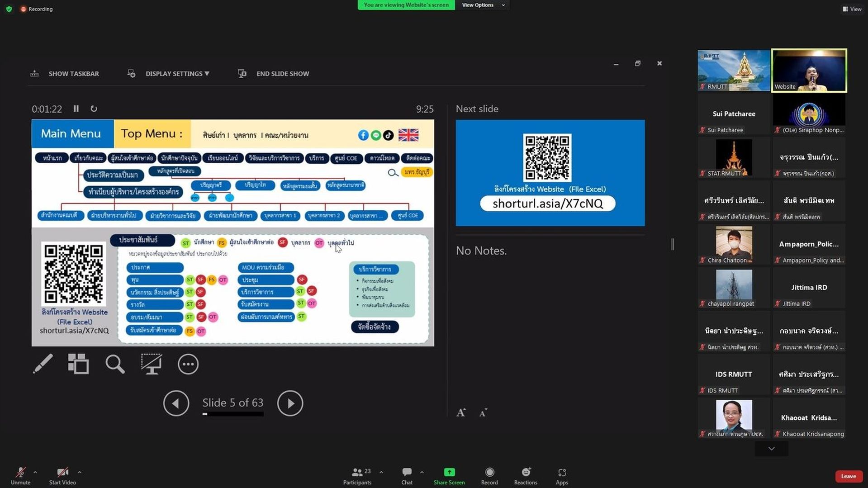Click End Slide Show

click(274, 74)
